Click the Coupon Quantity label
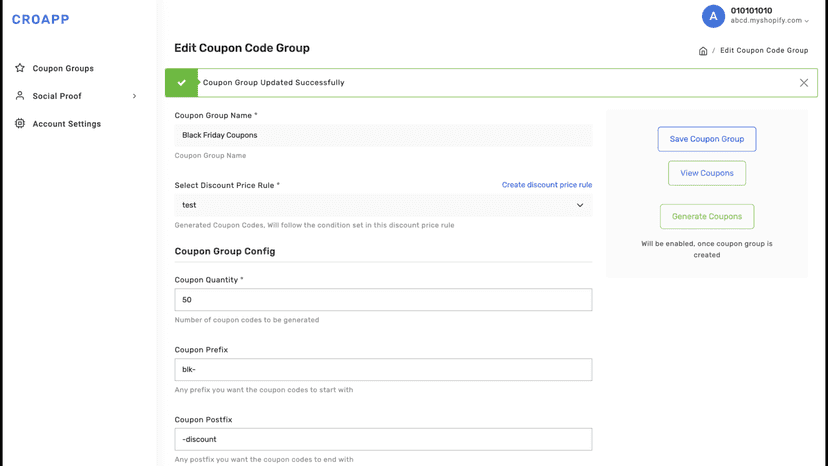The width and height of the screenshot is (828, 466). [209, 280]
